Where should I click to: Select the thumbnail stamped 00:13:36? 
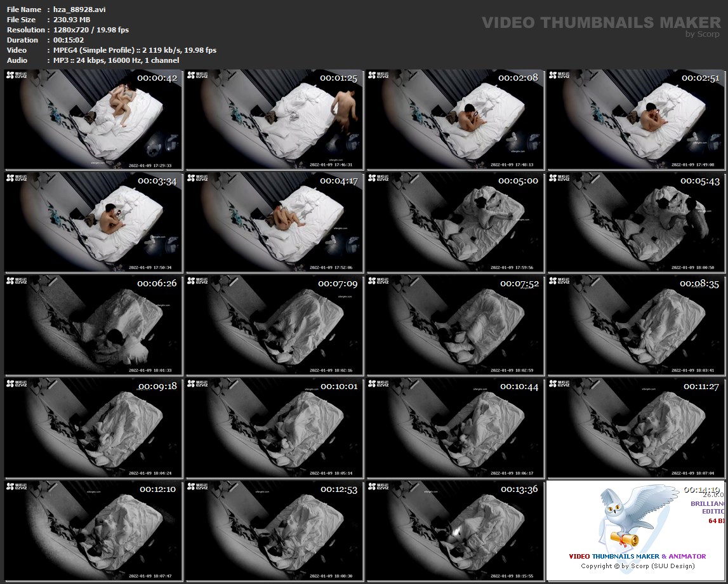click(x=456, y=531)
